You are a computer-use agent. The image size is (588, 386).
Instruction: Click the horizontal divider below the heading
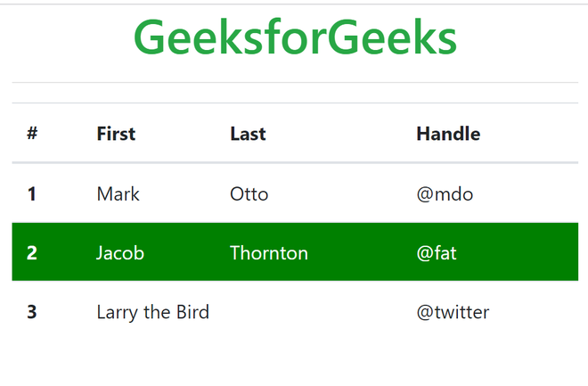point(295,83)
